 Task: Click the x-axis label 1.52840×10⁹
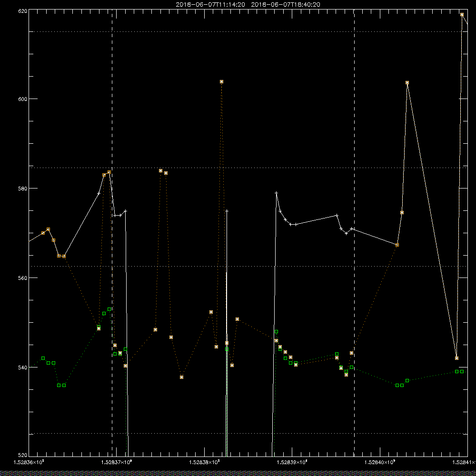pyautogui.click(x=380, y=462)
